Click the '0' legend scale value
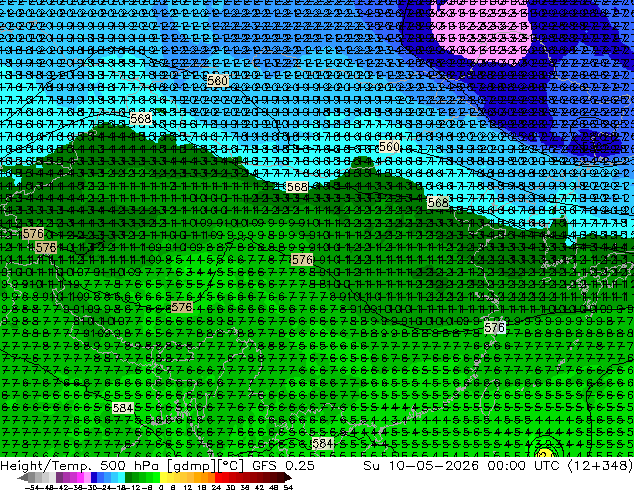Viewport: 634px width, 490px height. point(161,488)
